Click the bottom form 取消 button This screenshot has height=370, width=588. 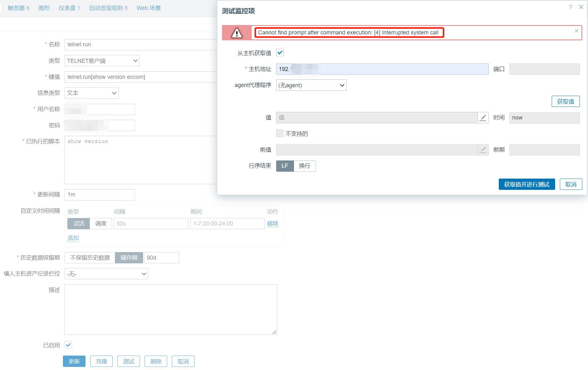tap(183, 361)
